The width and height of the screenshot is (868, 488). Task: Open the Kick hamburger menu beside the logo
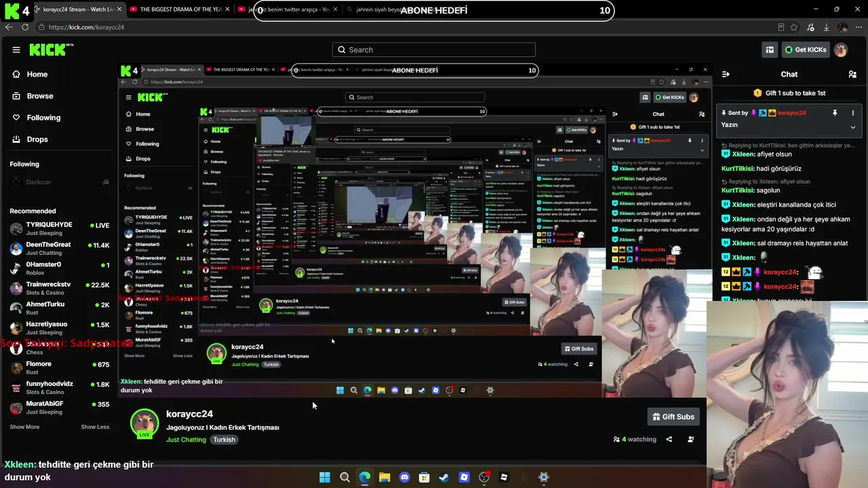point(16,49)
